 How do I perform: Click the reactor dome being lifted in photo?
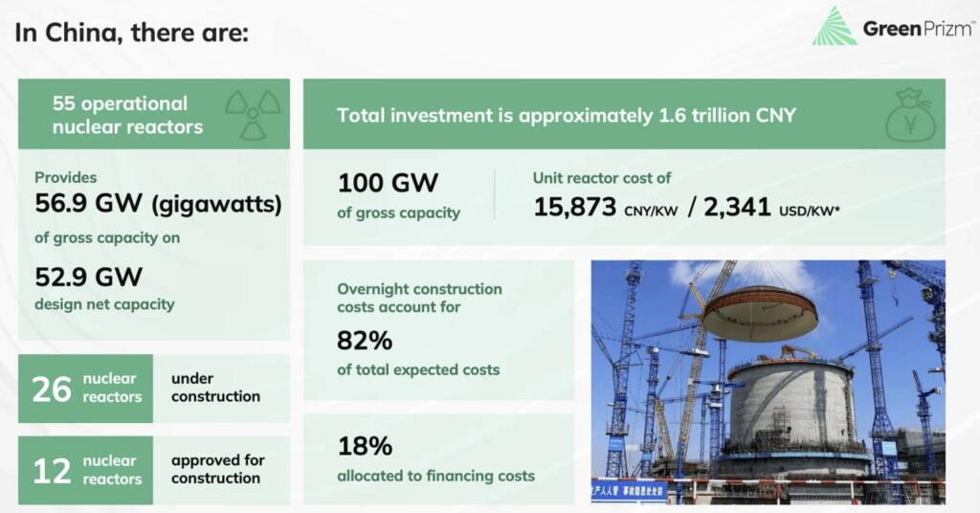tap(759, 315)
